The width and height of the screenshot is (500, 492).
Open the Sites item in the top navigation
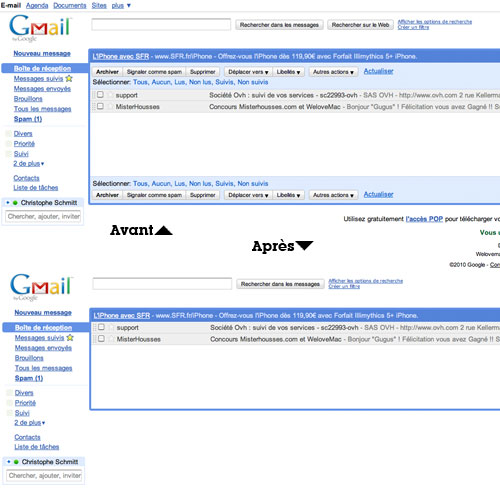(99, 5)
